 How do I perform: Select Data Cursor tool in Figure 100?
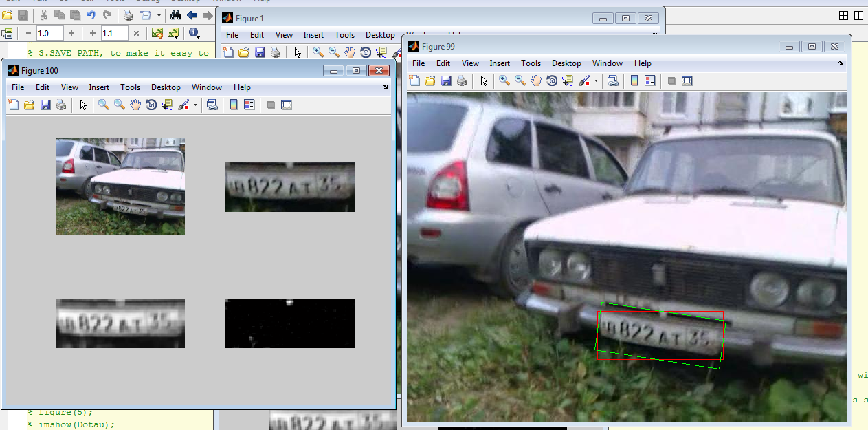167,105
